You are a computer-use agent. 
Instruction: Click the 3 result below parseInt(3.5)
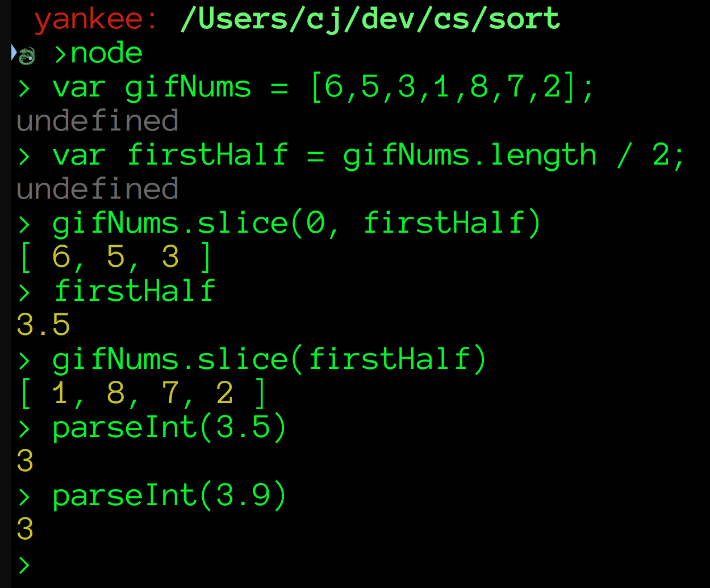pyautogui.click(x=25, y=461)
